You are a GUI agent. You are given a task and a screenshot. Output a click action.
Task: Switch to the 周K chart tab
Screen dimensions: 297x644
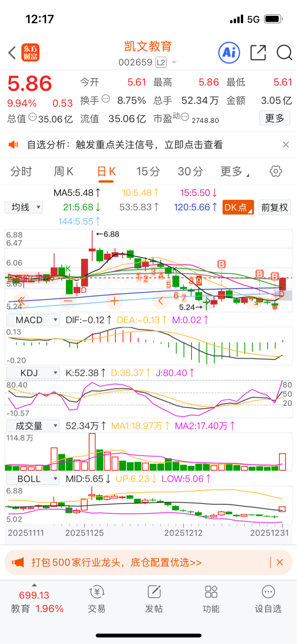(x=63, y=171)
